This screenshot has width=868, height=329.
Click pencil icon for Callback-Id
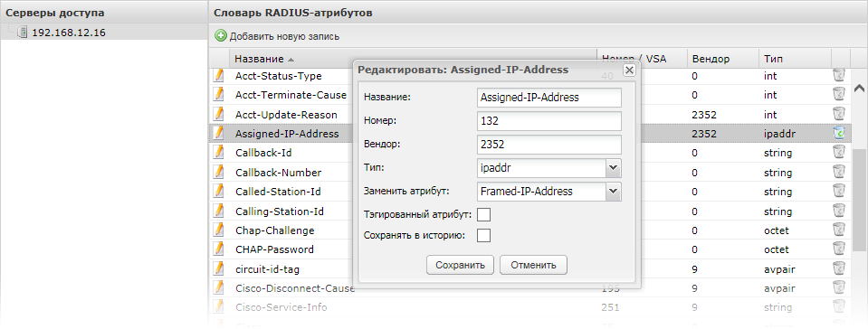(x=219, y=152)
